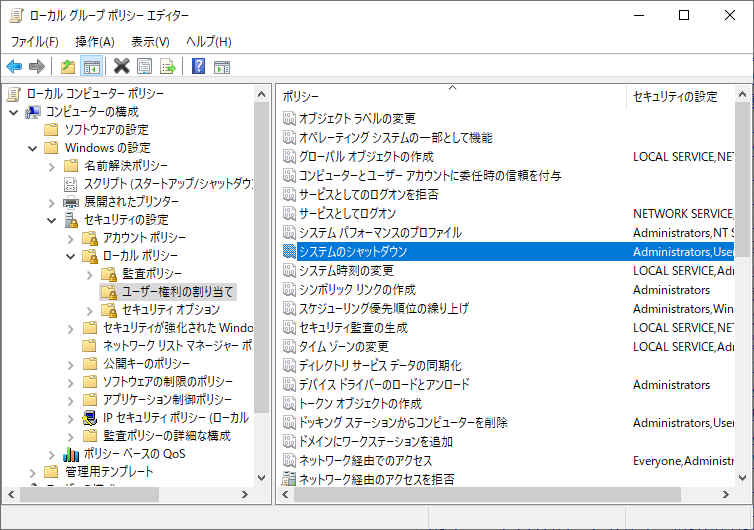Click the Up one level folder icon
The height and width of the screenshot is (530, 754).
click(x=68, y=66)
